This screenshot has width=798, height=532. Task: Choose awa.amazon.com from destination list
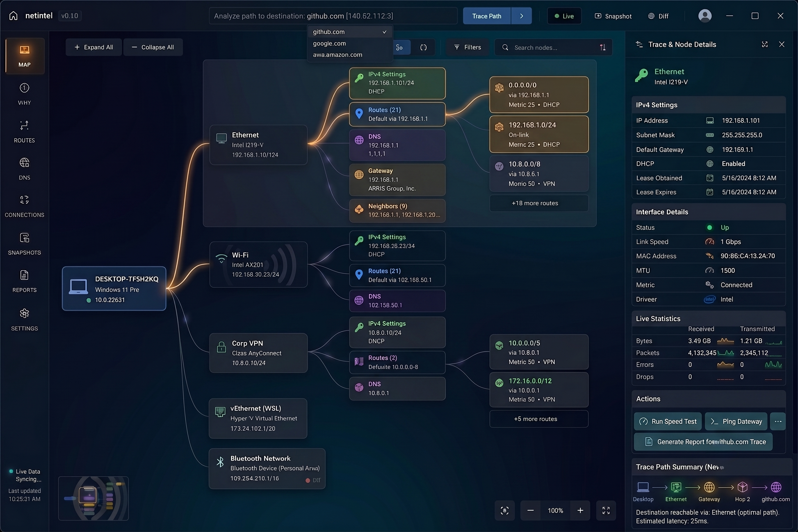click(x=350, y=55)
